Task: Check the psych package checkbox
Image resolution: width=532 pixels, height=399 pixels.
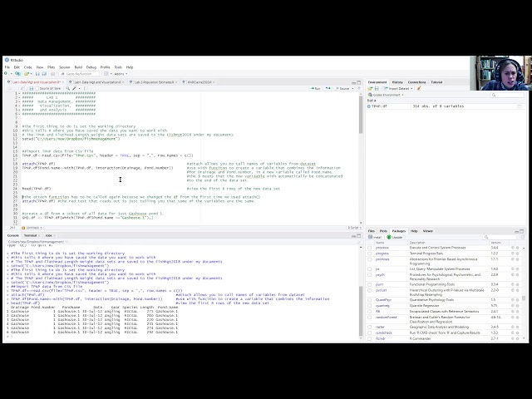Action: [x=370, y=275]
